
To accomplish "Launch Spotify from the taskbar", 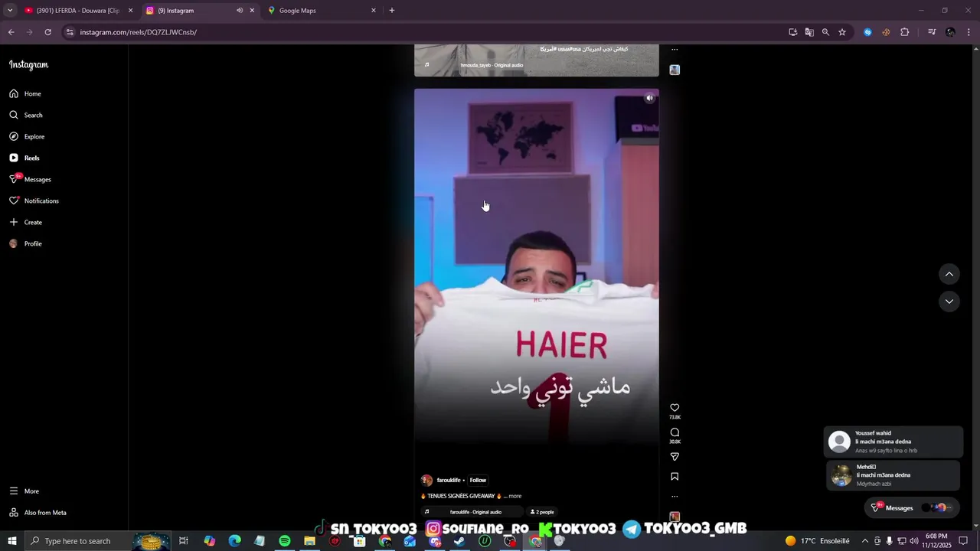I will [285, 541].
